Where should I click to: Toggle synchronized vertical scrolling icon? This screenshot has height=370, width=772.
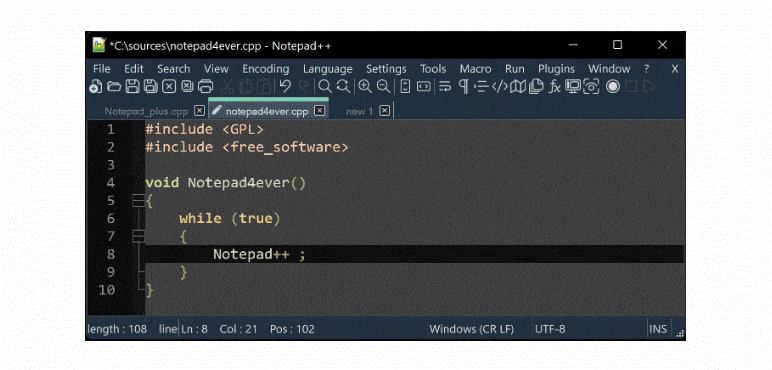coord(405,87)
